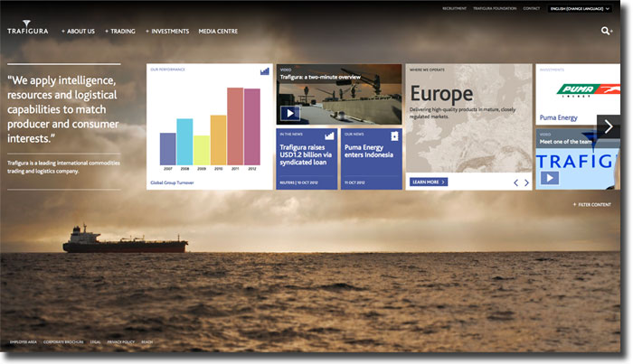Viewport: 633px width, 364px height.
Task: Expand the Trading menu
Action: [120, 32]
